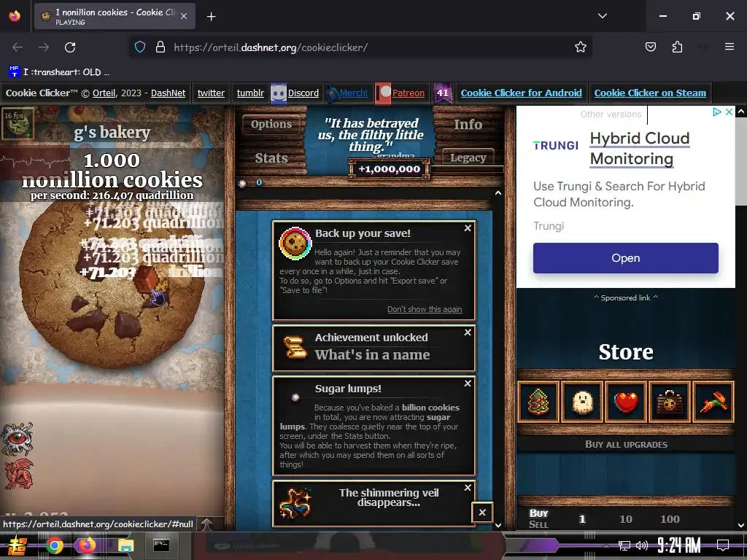Image resolution: width=747 pixels, height=560 pixels.
Task: Close the 'Sugar lumps!' notification
Action: click(x=468, y=384)
